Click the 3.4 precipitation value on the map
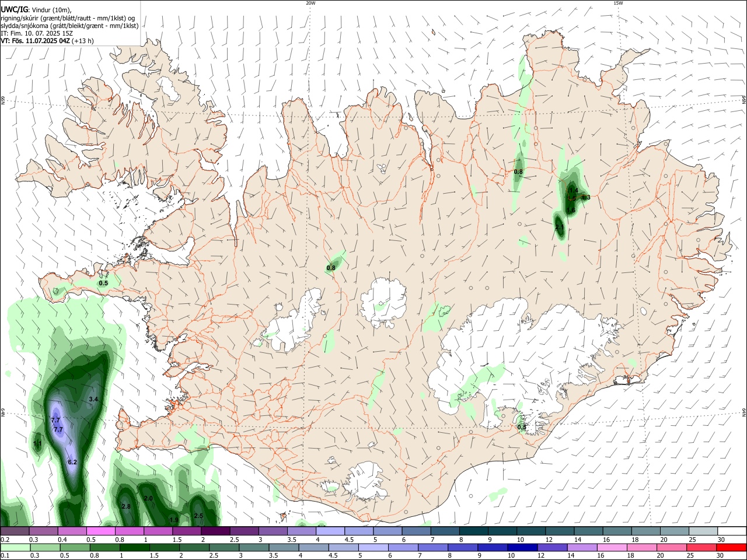Viewport: 747px width, 560px height. pyautogui.click(x=93, y=399)
